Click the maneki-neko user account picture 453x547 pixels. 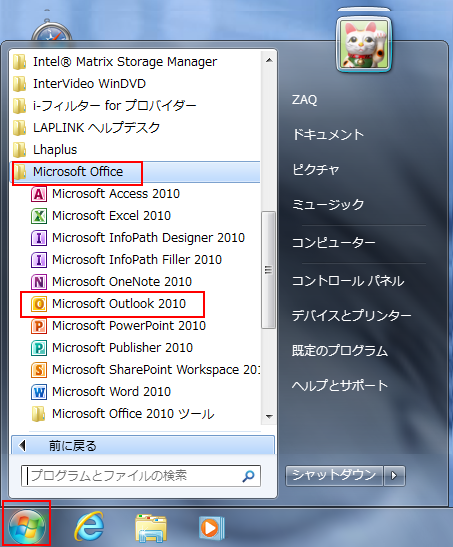click(x=364, y=44)
